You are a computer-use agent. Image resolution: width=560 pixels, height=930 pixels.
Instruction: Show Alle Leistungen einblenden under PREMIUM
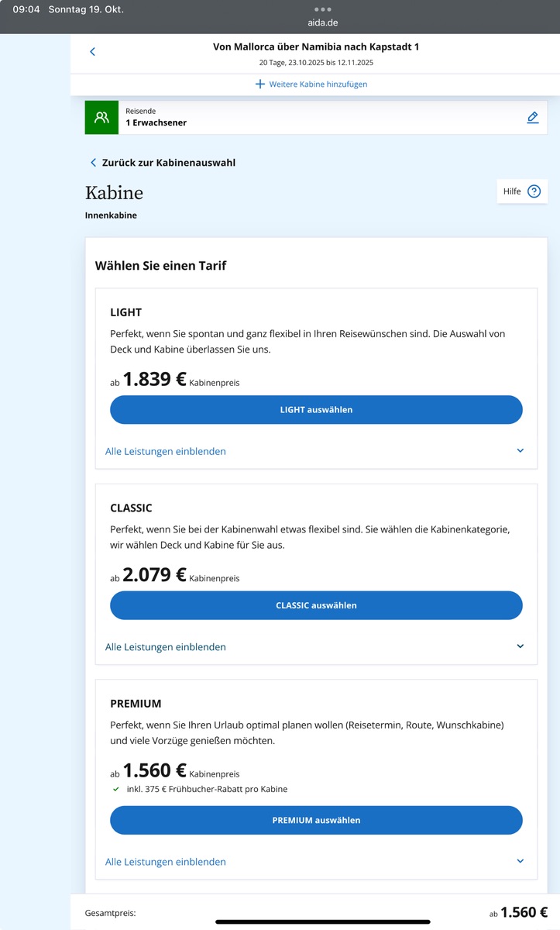[166, 861]
